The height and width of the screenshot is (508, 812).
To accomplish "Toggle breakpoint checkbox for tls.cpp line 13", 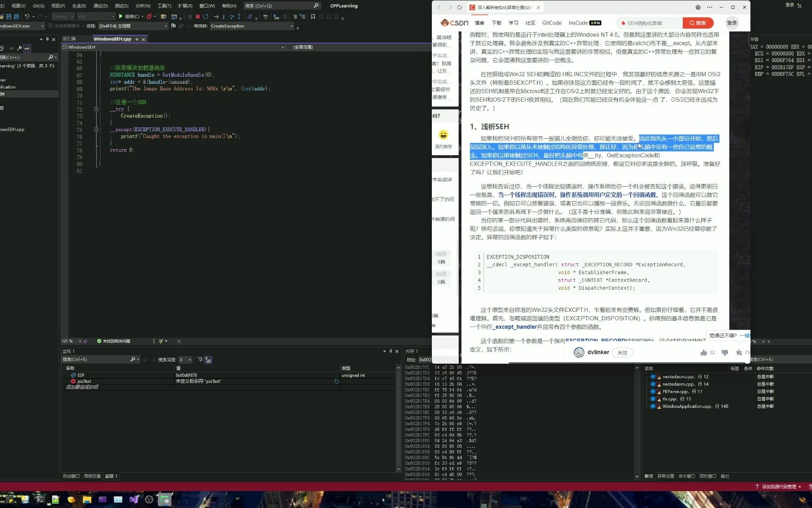I will pos(653,399).
